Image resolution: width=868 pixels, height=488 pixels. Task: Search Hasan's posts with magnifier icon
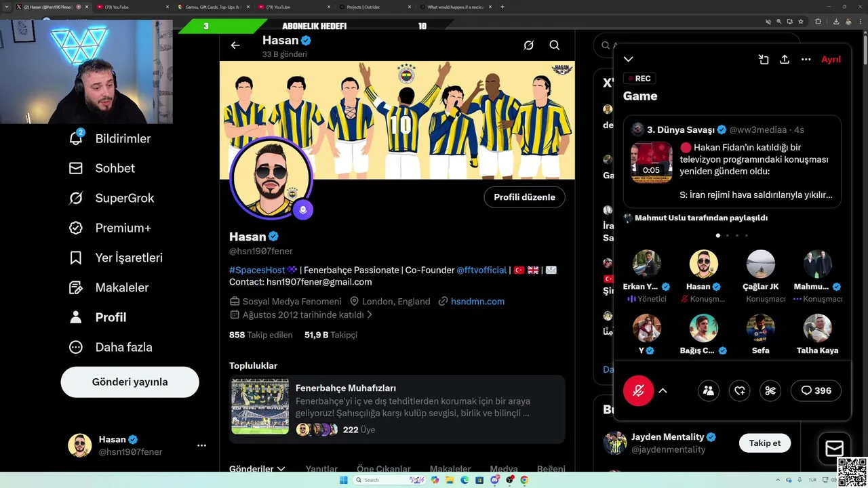click(555, 45)
